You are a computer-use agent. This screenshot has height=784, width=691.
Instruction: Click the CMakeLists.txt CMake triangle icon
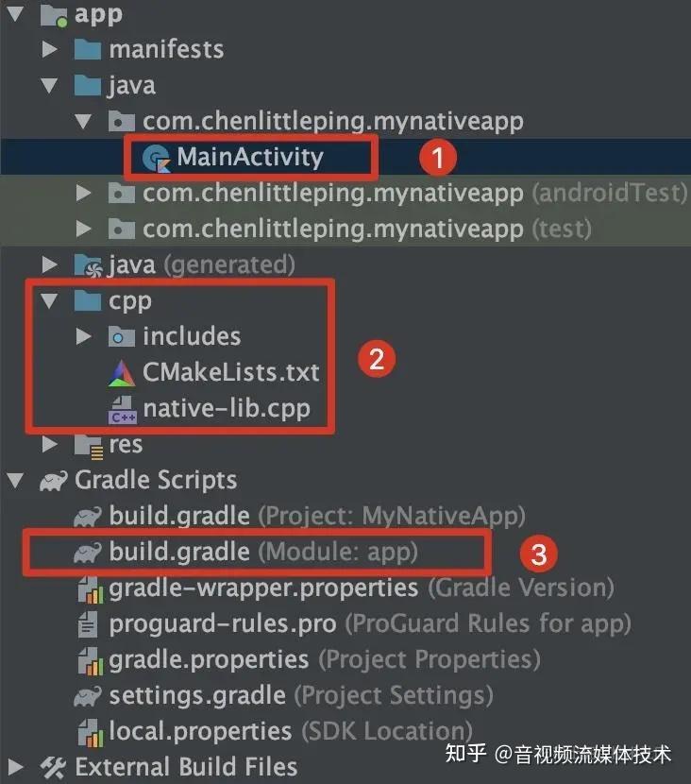click(122, 373)
